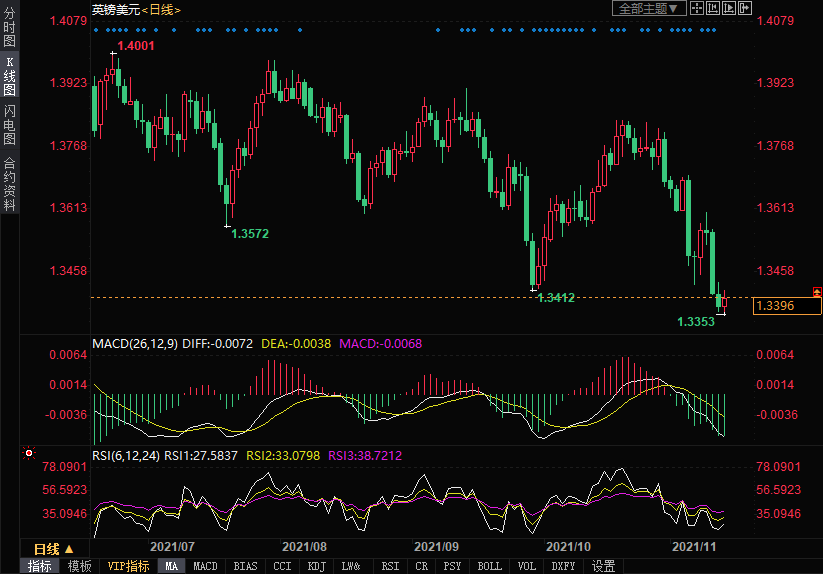Expand the 日线 period selector at bottom left
The width and height of the screenshot is (823, 574).
[x=54, y=549]
